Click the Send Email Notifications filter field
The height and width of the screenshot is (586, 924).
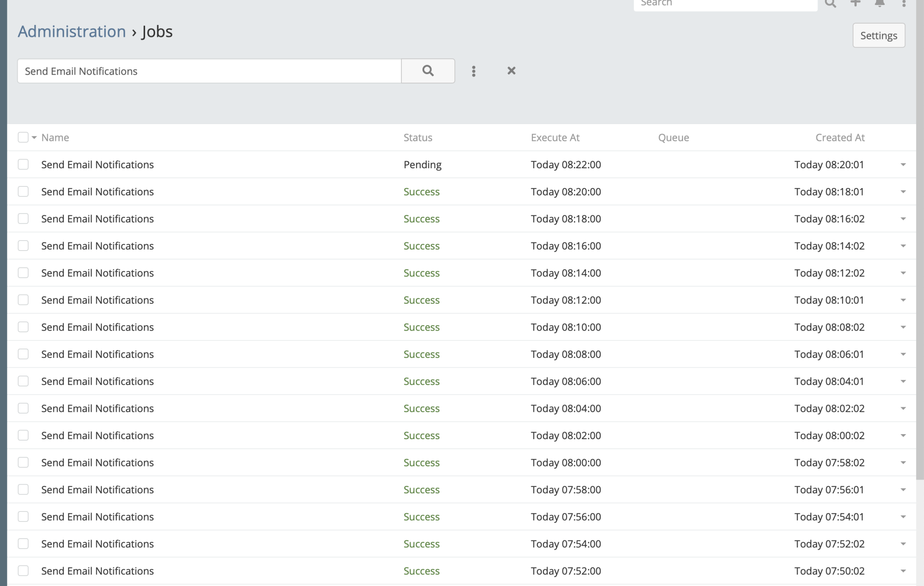pyautogui.click(x=209, y=71)
